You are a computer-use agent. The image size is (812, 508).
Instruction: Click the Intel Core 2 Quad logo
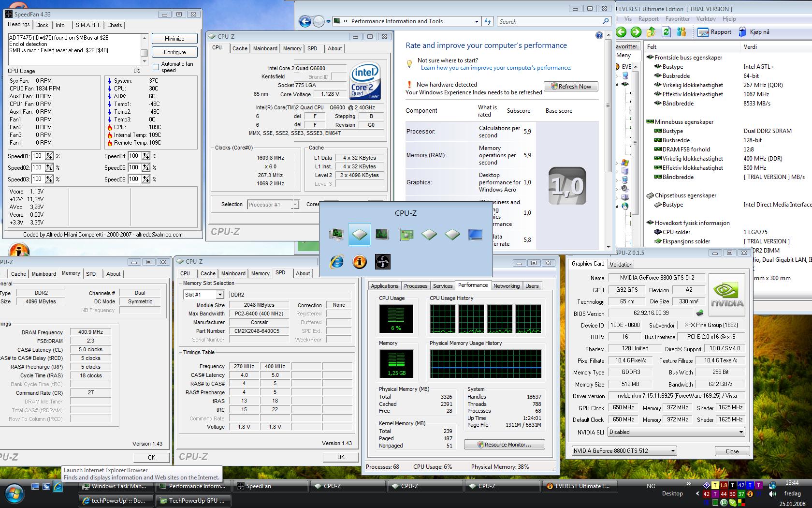[365, 81]
